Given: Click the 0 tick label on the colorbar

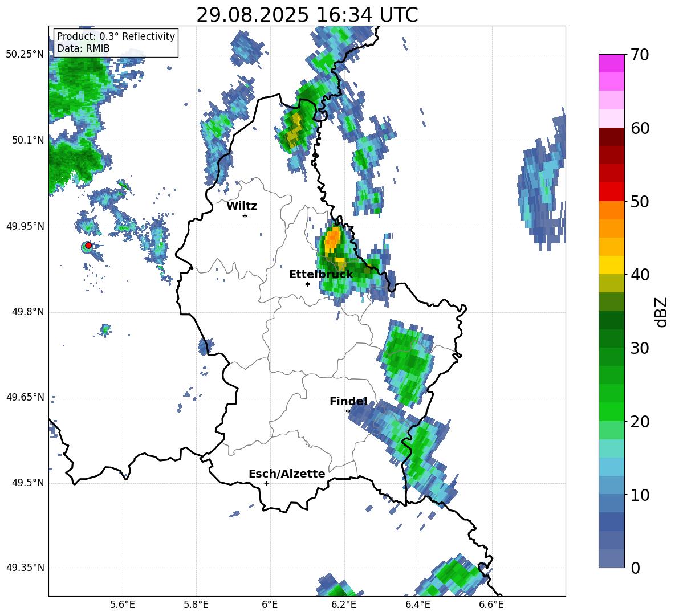Looking at the screenshot, I should click(635, 568).
